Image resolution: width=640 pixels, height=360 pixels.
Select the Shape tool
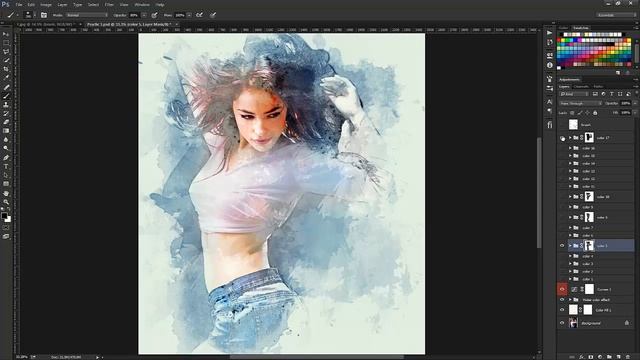[x=6, y=184]
